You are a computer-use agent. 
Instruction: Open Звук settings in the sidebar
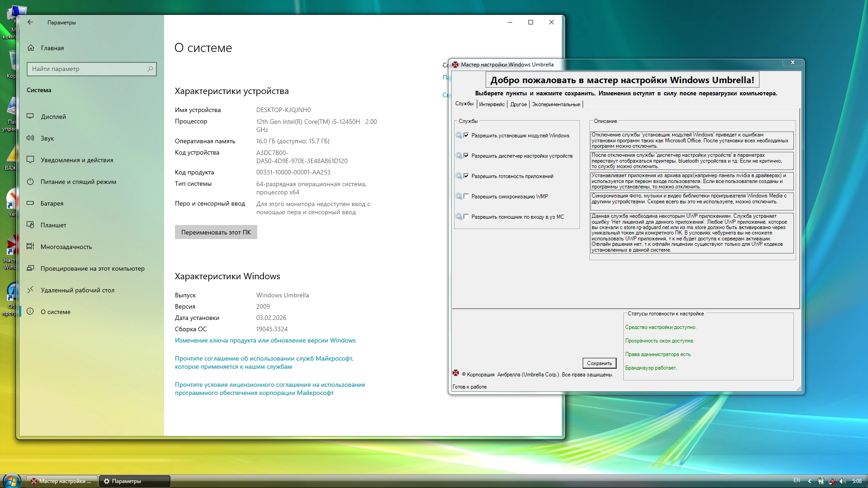[47, 138]
